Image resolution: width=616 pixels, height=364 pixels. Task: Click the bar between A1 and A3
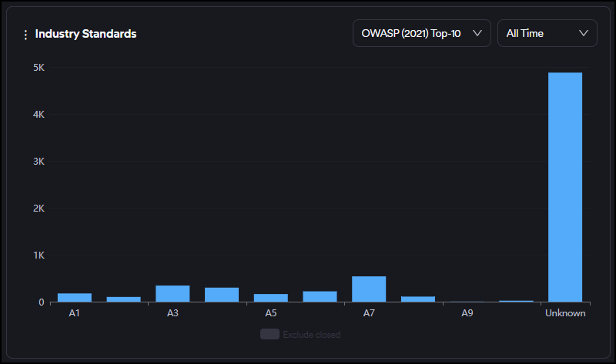(x=123, y=299)
